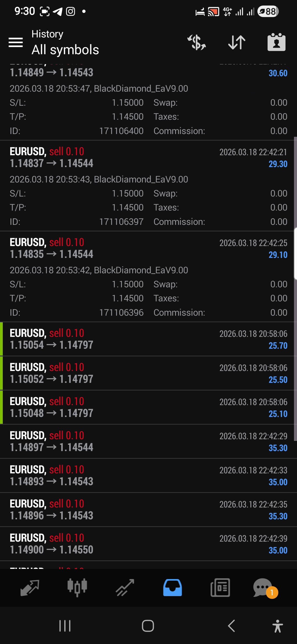Expand the trade closed at 22:42:29
This screenshot has height=644, width=297.
click(x=148, y=441)
